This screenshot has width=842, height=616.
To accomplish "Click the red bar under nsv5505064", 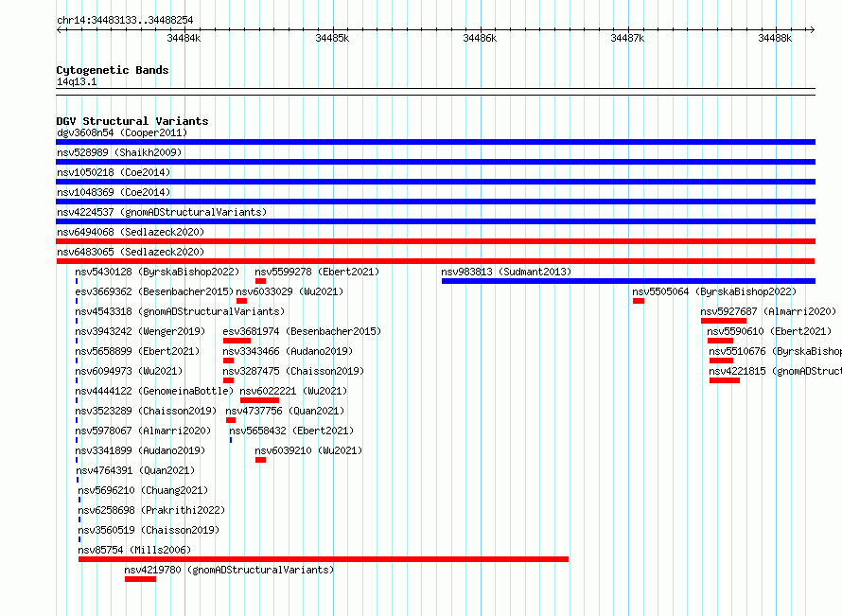I will pyautogui.click(x=638, y=301).
